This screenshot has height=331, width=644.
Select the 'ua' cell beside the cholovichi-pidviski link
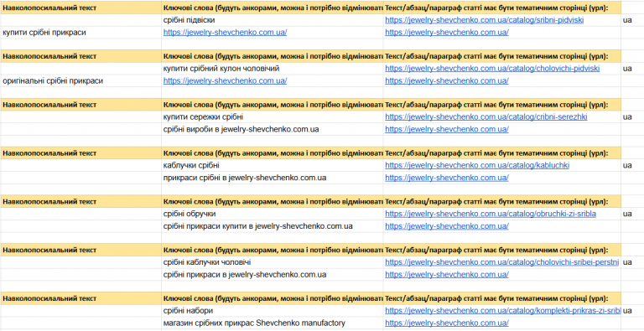click(632, 69)
